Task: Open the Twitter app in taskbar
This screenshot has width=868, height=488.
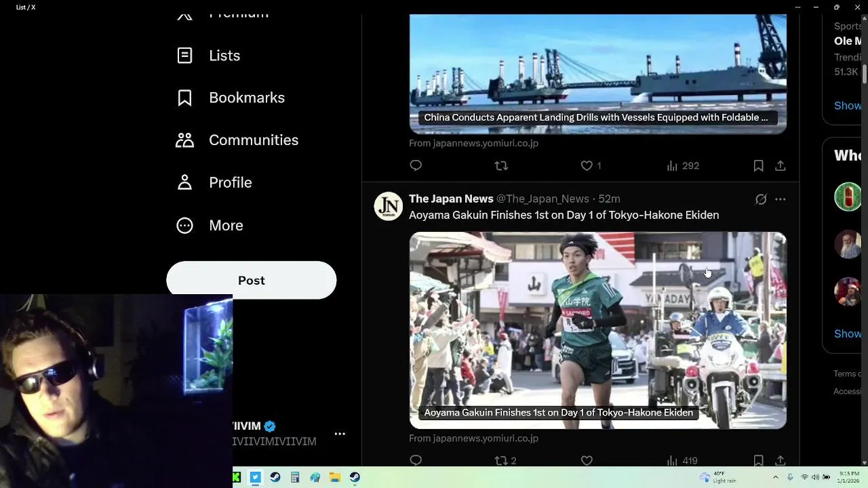Action: click(255, 477)
